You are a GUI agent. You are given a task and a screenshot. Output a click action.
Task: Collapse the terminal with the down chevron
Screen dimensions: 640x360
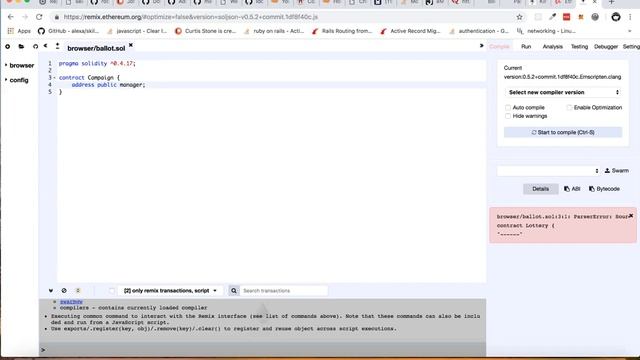[x=51, y=291]
